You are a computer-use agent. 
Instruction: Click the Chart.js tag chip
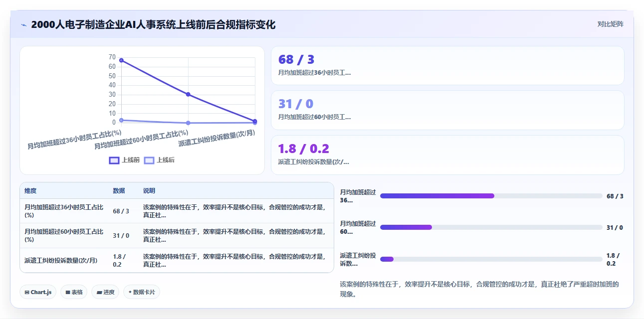38,292
